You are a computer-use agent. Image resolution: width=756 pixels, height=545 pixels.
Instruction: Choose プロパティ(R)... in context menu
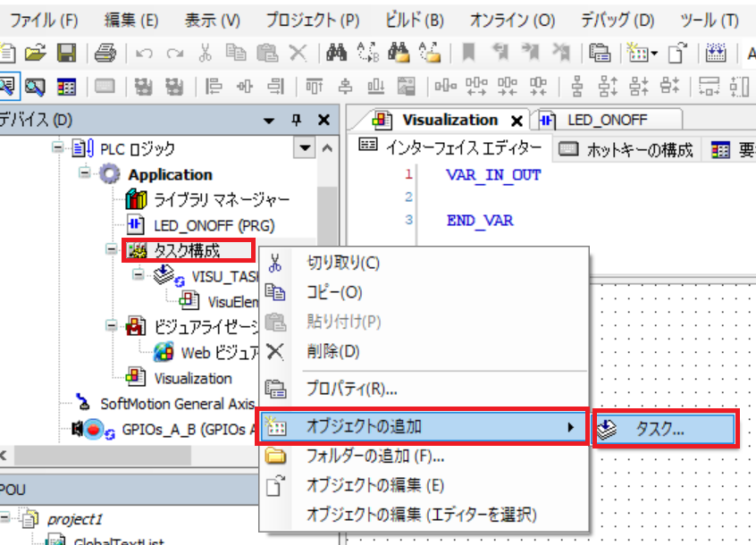coord(351,389)
